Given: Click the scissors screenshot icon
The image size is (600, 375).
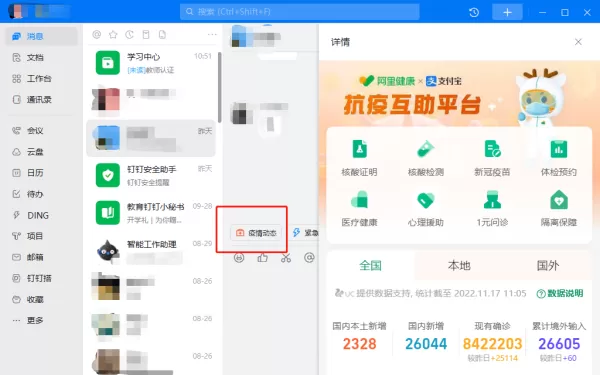Looking at the screenshot, I should 286,258.
